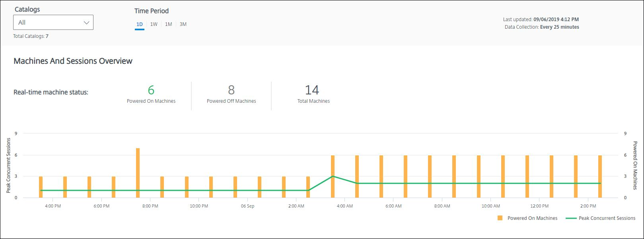Image resolution: width=644 pixels, height=239 pixels.
Task: Select the 1D time period tab
Action: (140, 24)
